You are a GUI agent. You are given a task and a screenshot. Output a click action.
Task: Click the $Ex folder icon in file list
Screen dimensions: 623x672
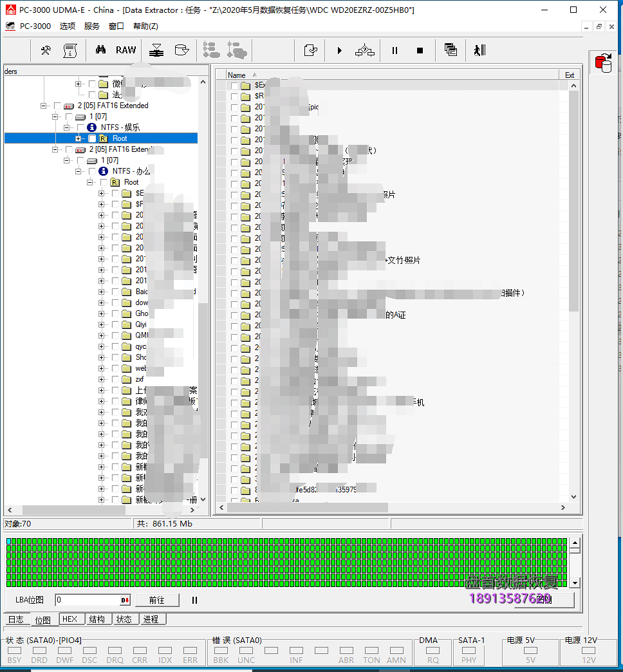click(x=245, y=85)
